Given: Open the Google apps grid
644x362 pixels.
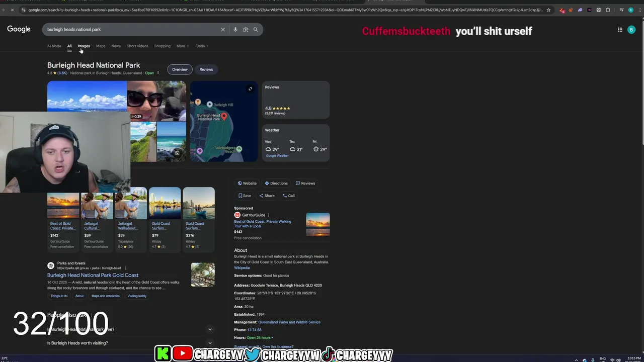Looking at the screenshot, I should [620, 30].
